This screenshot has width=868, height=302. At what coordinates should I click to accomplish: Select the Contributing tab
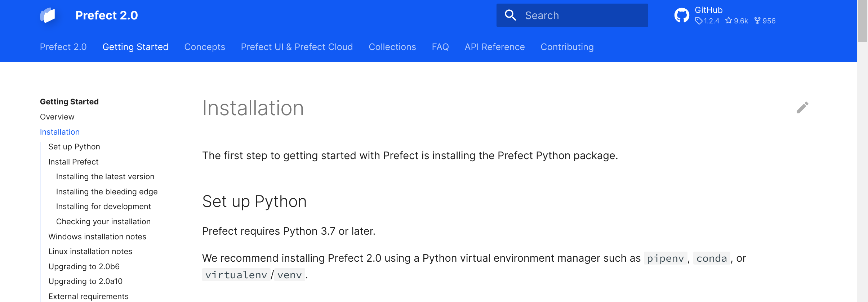point(567,47)
